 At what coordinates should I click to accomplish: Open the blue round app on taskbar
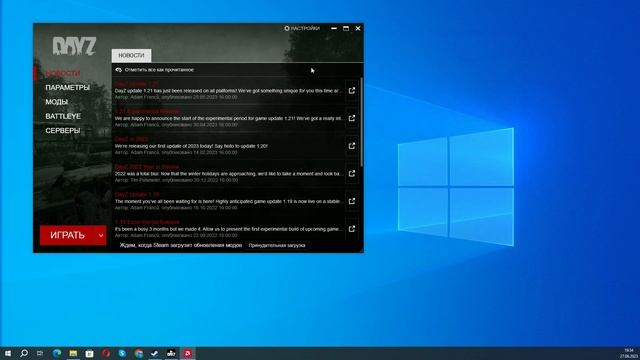pos(122,353)
